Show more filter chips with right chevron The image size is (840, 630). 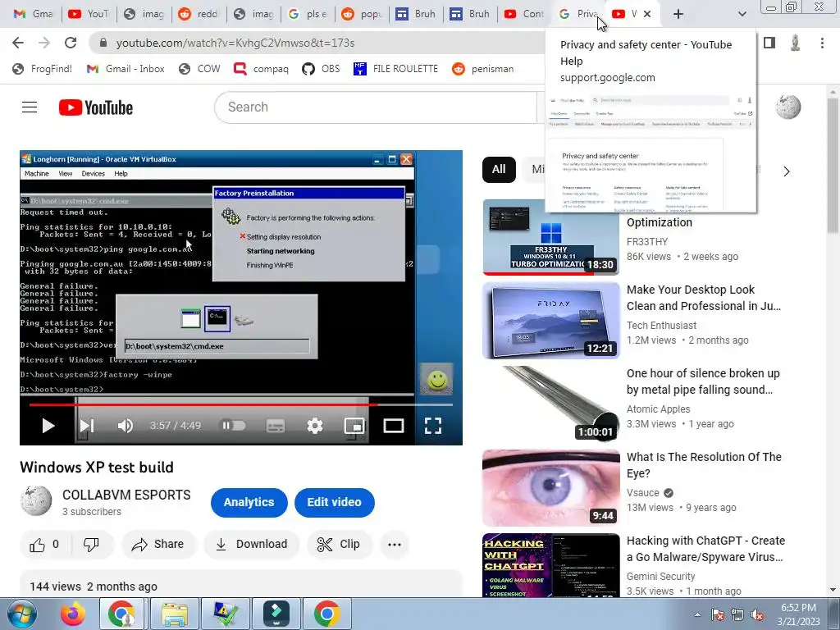[786, 171]
